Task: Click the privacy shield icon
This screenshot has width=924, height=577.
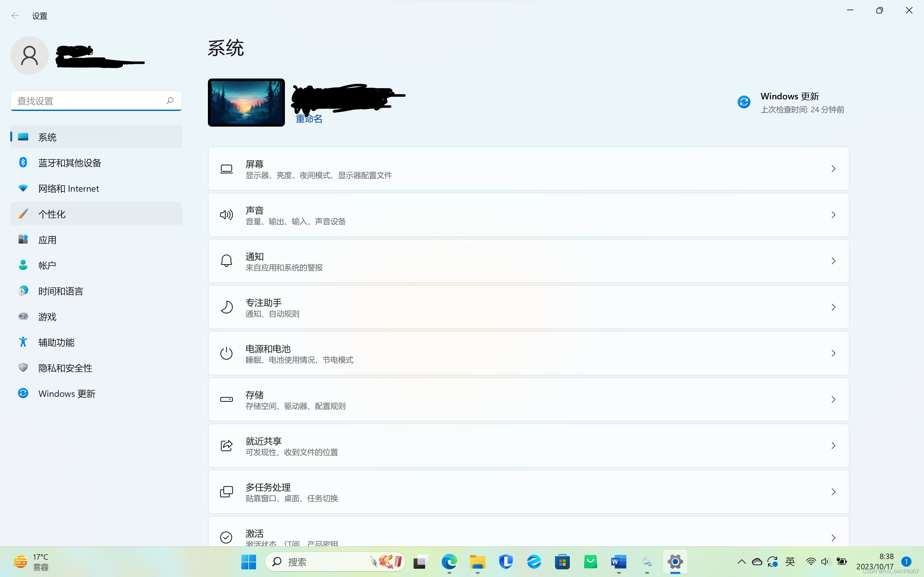Action: coord(23,367)
